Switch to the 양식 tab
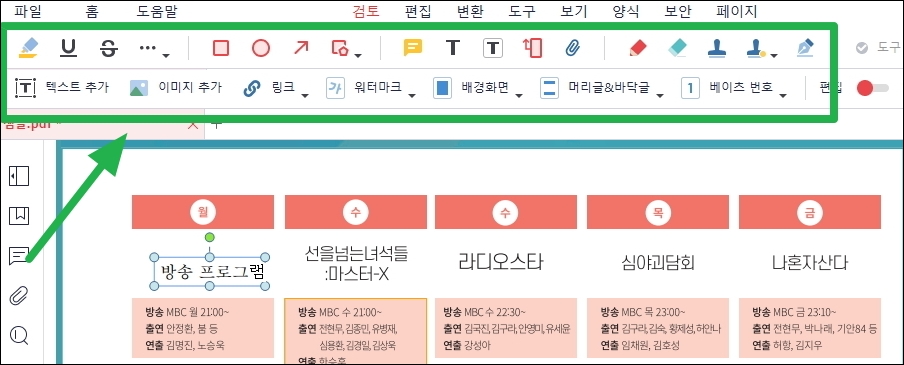The height and width of the screenshot is (365, 904). click(626, 12)
